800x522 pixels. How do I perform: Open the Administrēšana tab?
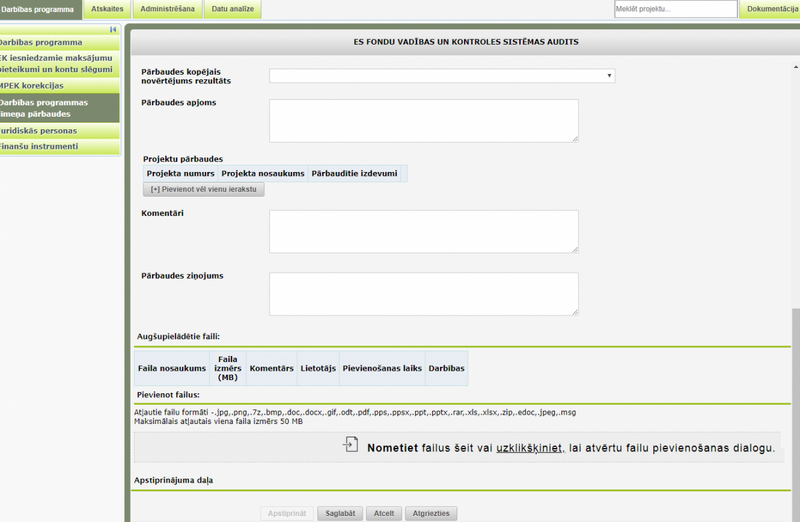[167, 9]
